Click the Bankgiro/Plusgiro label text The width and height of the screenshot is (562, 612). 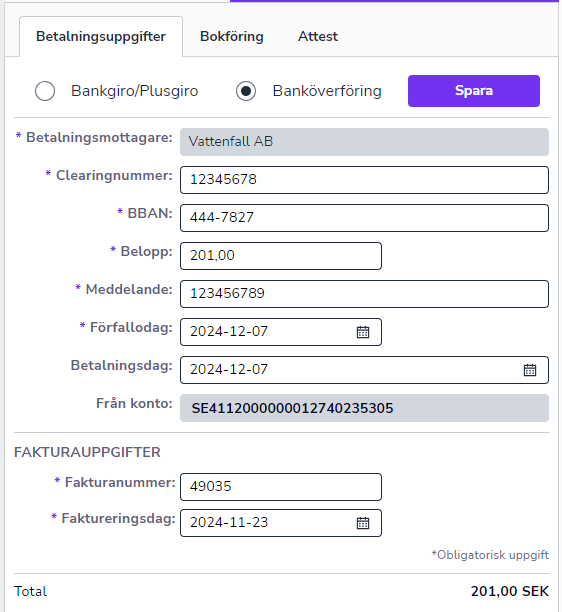click(x=135, y=91)
